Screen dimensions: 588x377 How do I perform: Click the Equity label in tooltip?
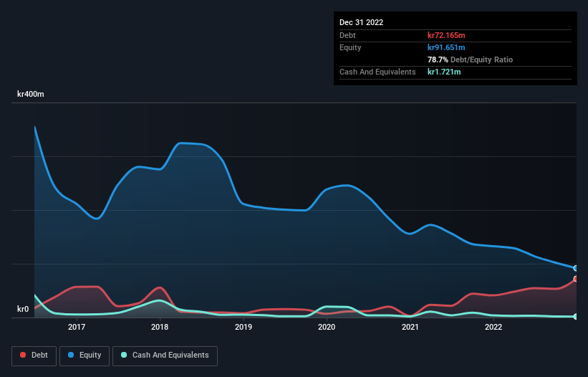(350, 47)
